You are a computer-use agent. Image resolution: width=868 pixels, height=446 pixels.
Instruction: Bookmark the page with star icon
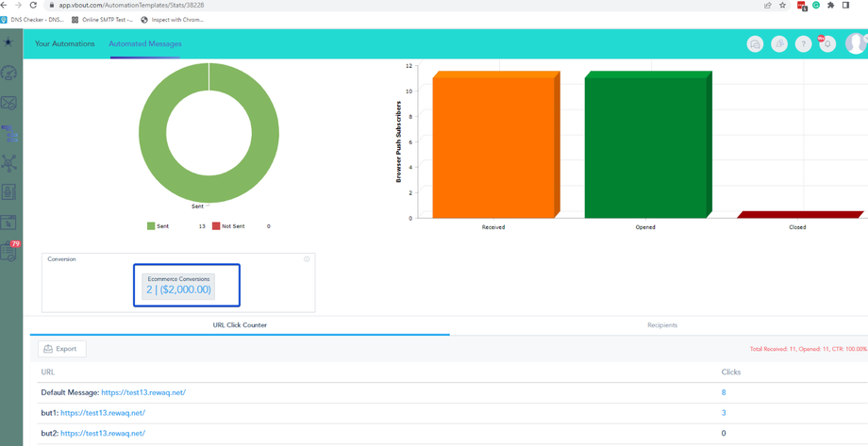(783, 5)
